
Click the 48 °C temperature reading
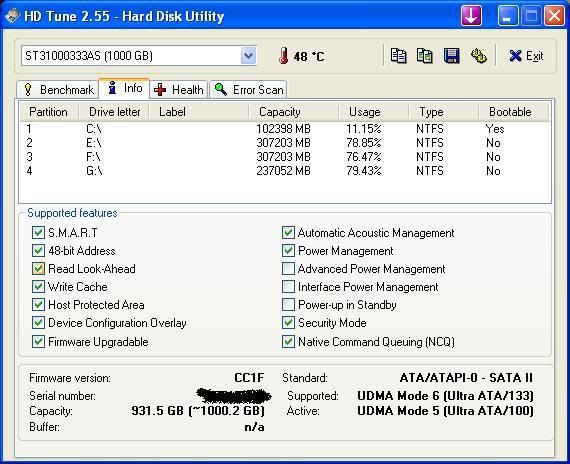(309, 56)
